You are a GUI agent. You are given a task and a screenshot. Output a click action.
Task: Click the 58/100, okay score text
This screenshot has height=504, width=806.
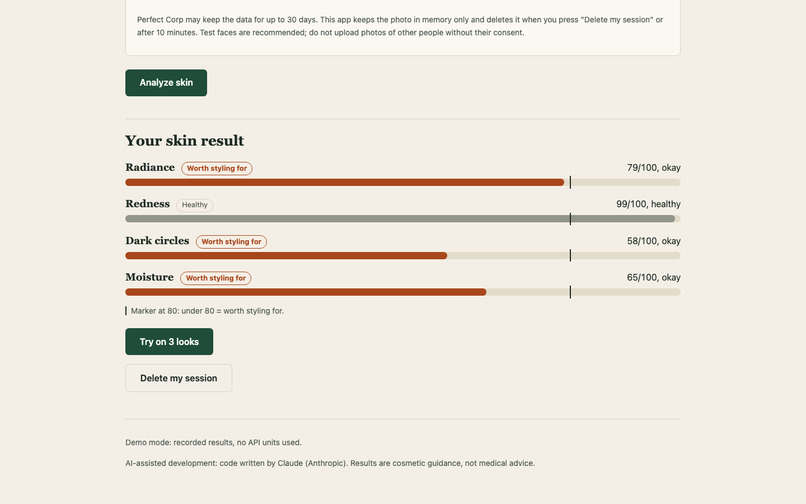(x=653, y=241)
